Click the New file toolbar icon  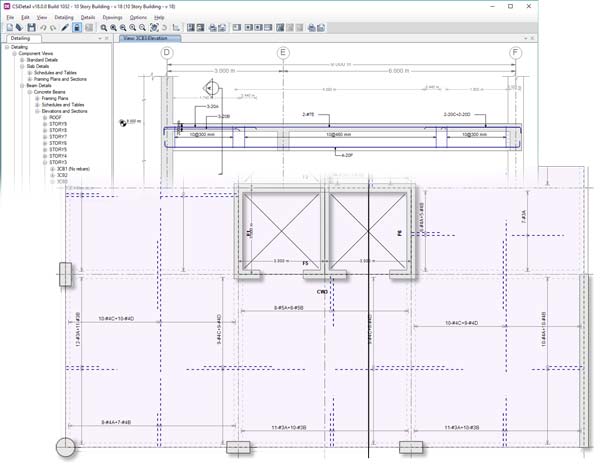[x=8, y=28]
